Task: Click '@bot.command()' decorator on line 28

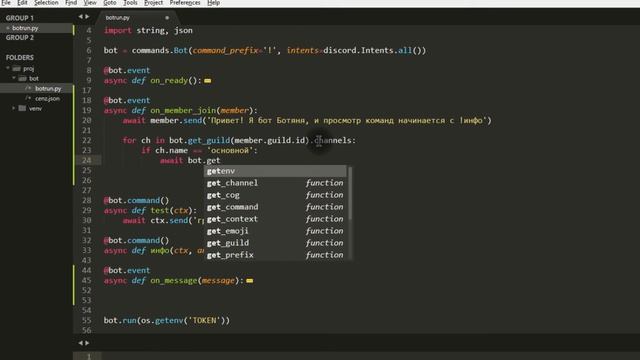Action: (x=136, y=200)
